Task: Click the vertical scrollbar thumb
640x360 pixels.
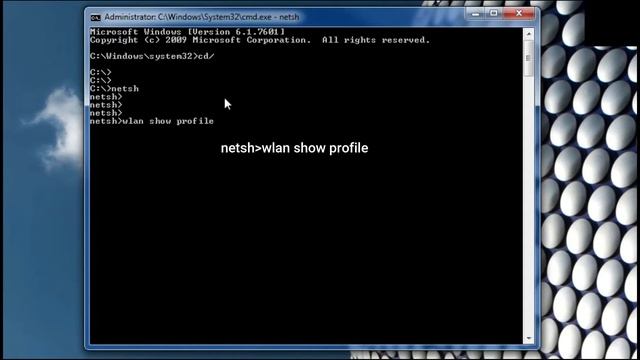Action: click(529, 58)
